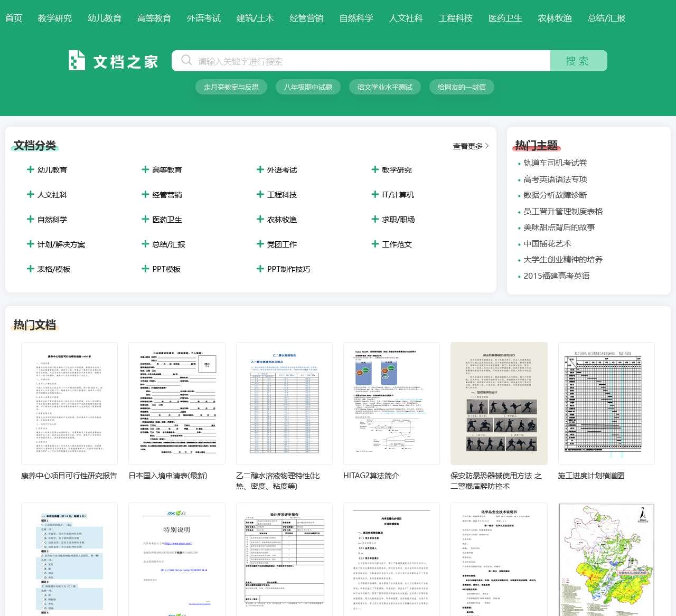Viewport: 676px width, 616px height.
Task: Click the plus icon beside 党团工作
Action: pyautogui.click(x=260, y=244)
